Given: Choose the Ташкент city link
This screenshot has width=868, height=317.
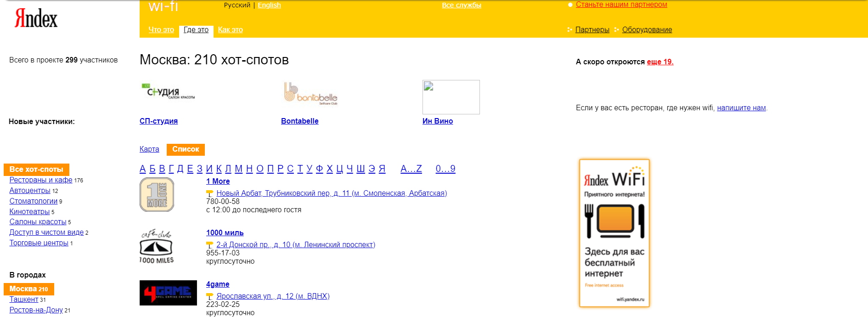Looking at the screenshot, I should pyautogui.click(x=24, y=299).
